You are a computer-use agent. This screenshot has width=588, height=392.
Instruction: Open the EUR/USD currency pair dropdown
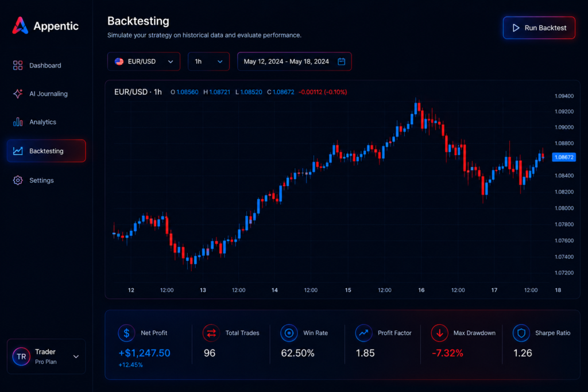[x=144, y=61]
